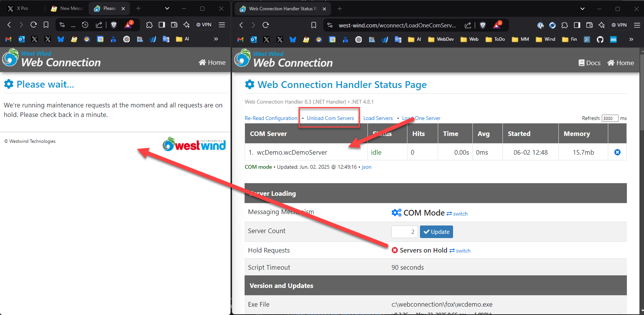This screenshot has height=315, width=644.
Task: Open the calendar 18 bookmark in left window
Action: coord(100,39)
